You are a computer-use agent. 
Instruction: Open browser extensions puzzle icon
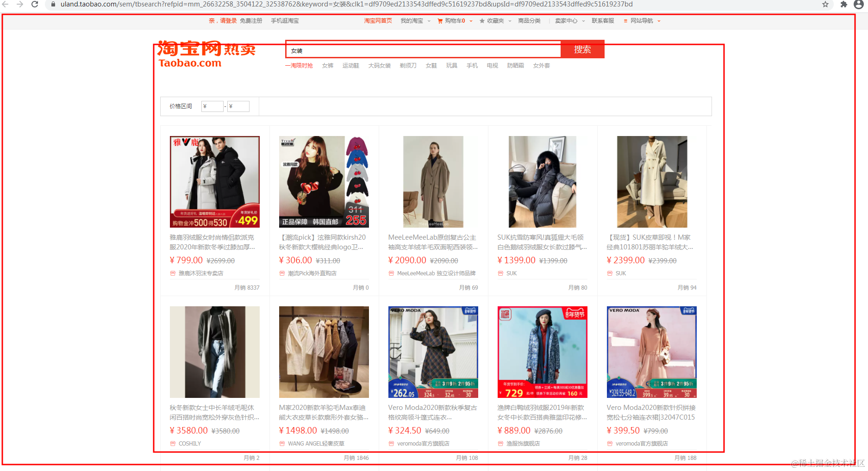pyautogui.click(x=844, y=4)
